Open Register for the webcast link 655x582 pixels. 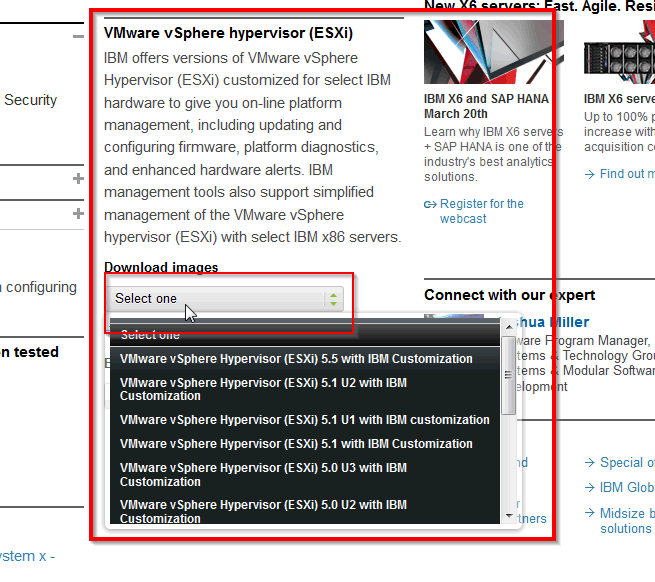click(481, 211)
